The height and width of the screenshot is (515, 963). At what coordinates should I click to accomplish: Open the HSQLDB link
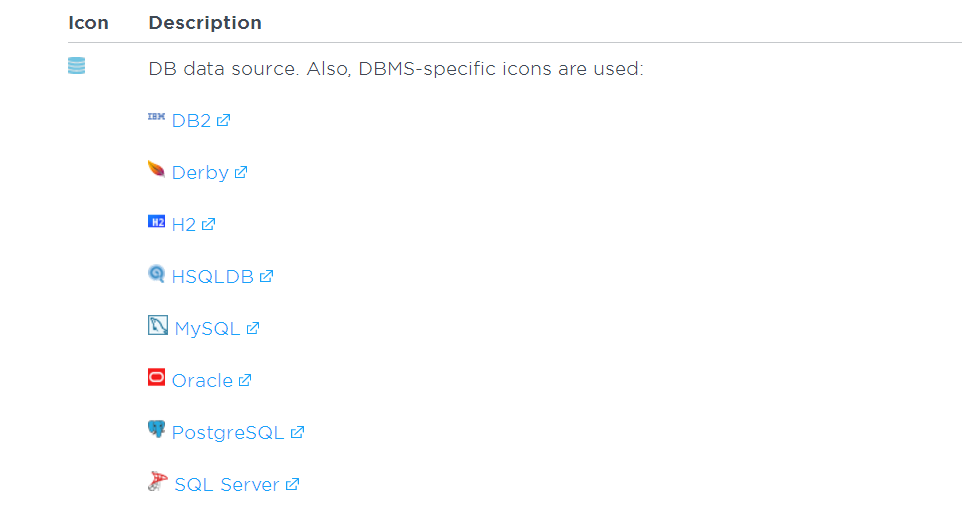pyautogui.click(x=213, y=277)
